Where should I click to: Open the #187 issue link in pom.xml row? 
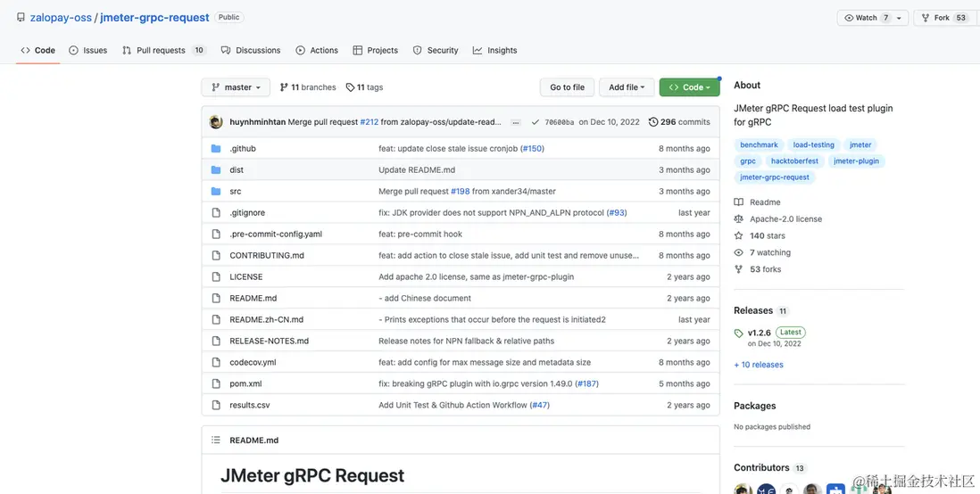coord(587,383)
